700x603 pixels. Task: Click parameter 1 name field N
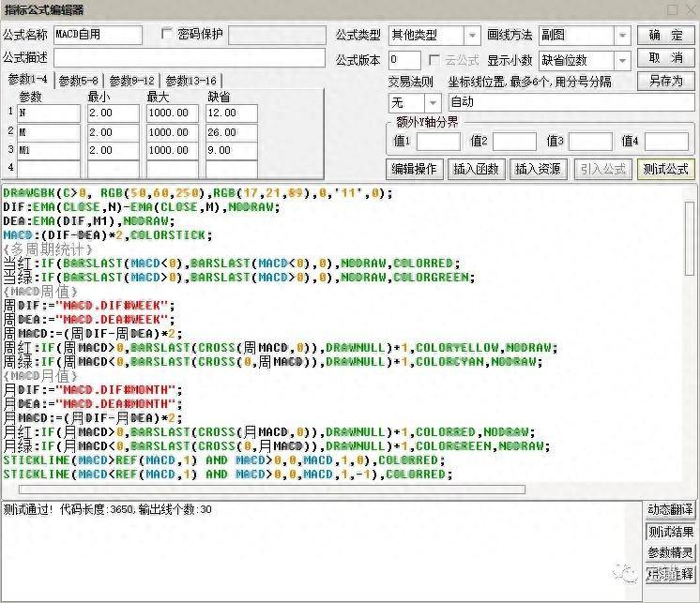pos(49,113)
